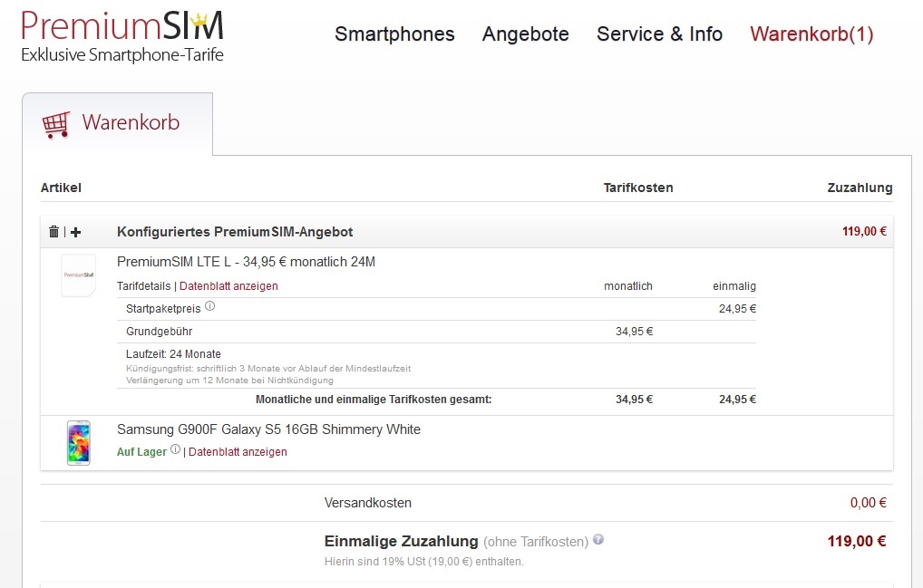Click the 'Versandkosten' label
The width and height of the screenshot is (923, 588).
[368, 504]
